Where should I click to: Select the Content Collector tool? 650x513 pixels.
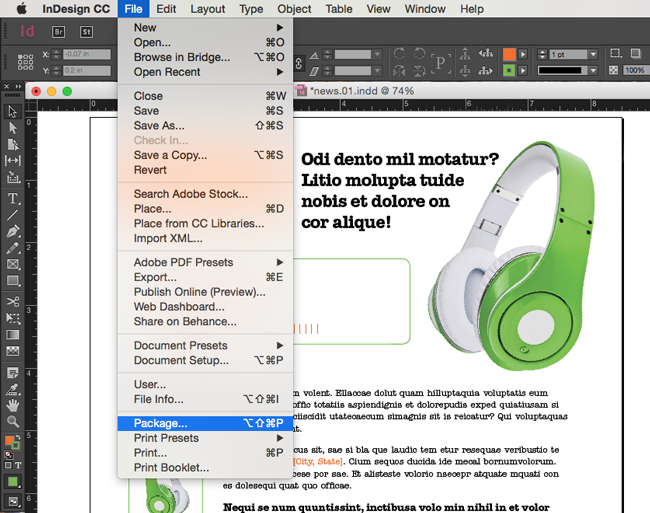tap(12, 178)
